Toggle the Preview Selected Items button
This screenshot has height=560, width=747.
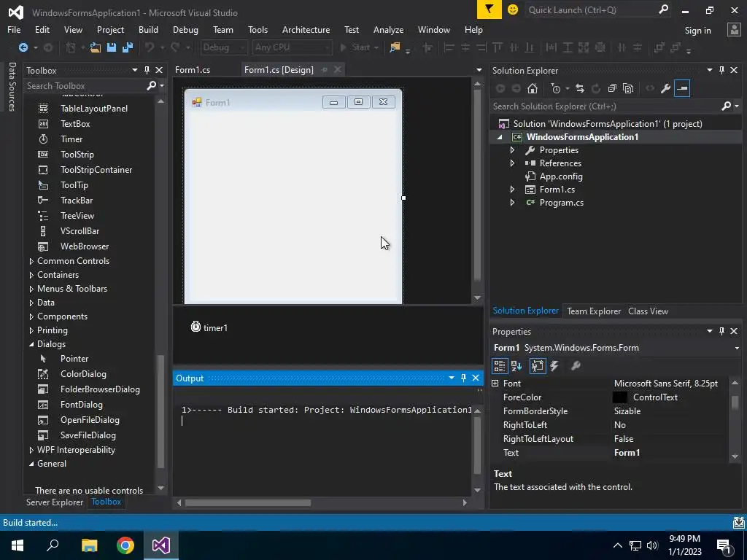[682, 88]
